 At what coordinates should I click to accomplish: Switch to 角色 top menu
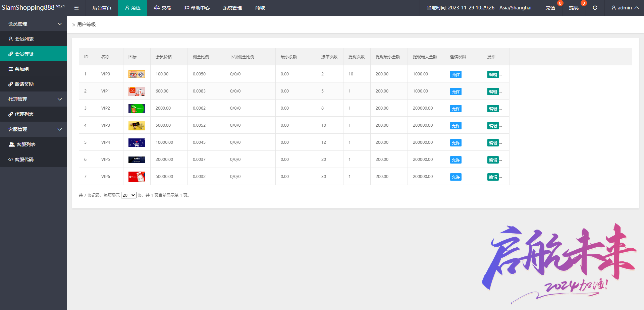click(x=132, y=8)
